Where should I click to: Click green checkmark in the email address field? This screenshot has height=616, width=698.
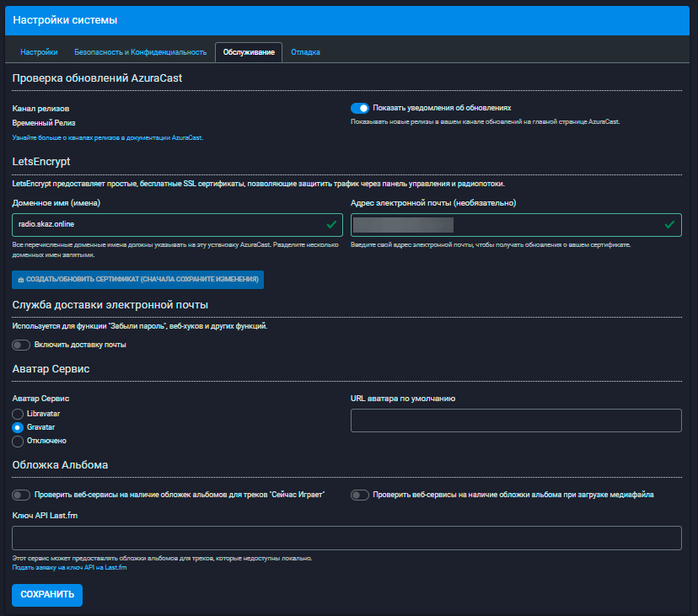[668, 225]
